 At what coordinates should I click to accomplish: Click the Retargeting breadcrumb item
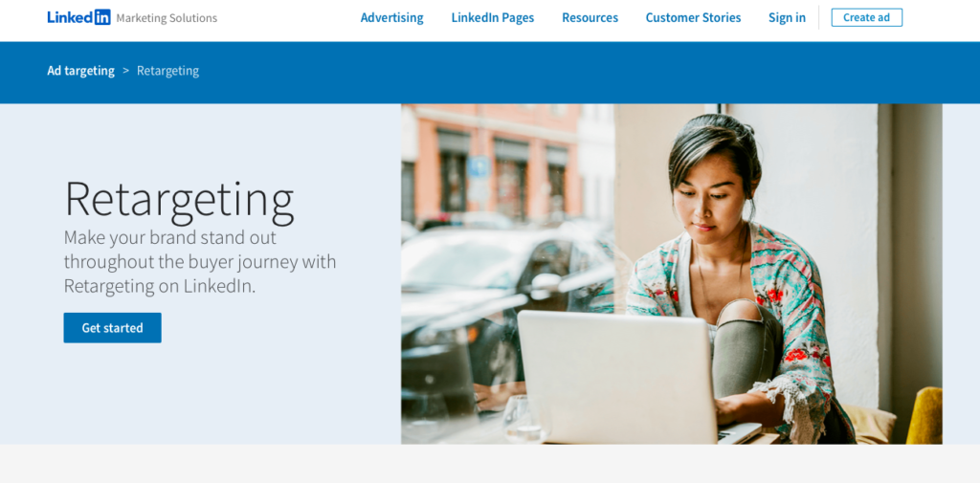click(168, 71)
